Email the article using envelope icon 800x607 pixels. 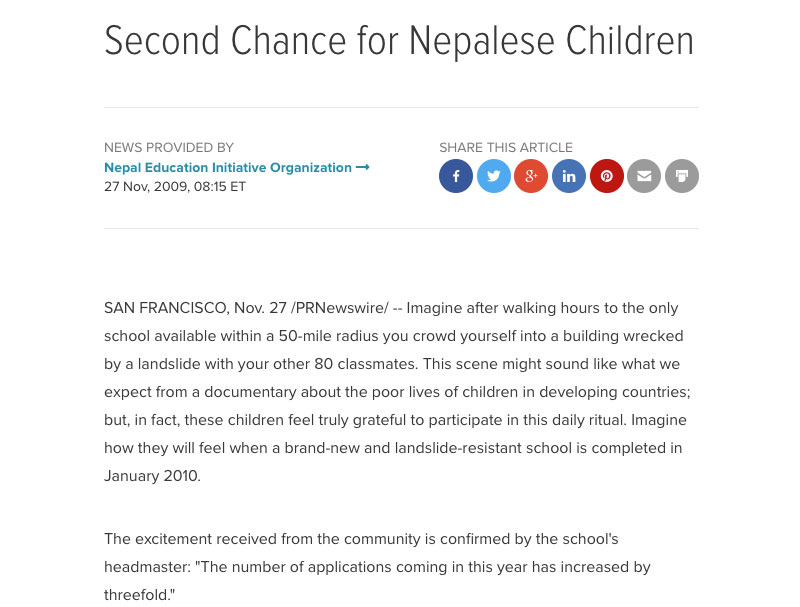[644, 176]
